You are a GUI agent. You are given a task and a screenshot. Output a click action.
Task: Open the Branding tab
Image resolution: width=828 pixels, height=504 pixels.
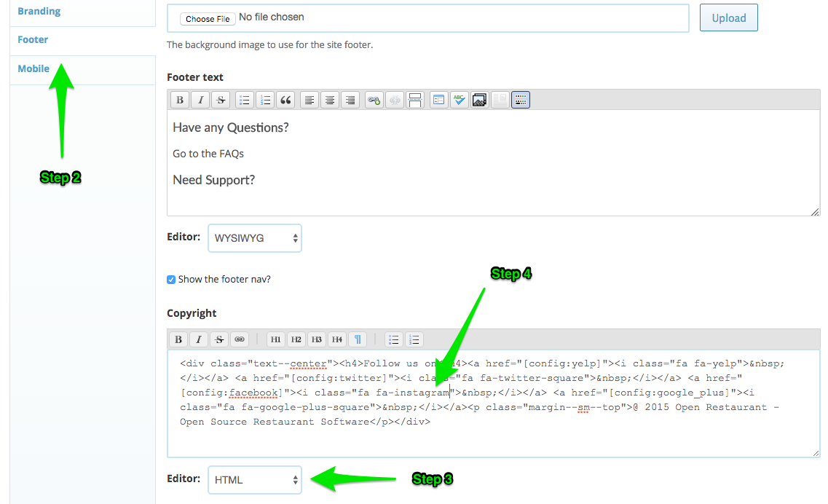tap(39, 11)
